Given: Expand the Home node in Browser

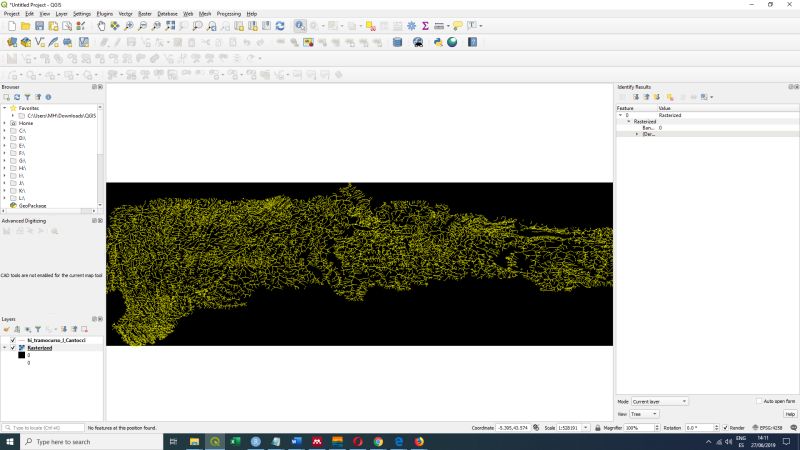Looking at the screenshot, I should [5, 123].
